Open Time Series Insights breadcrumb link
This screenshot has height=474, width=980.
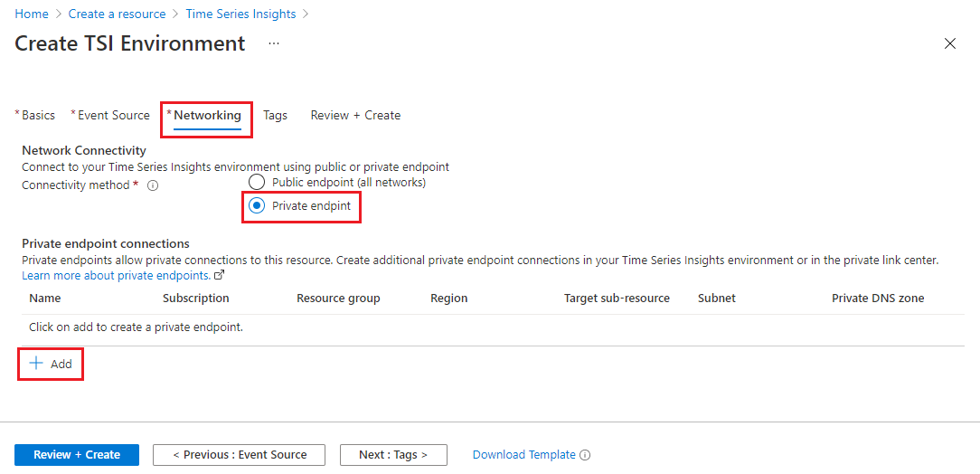[240, 14]
